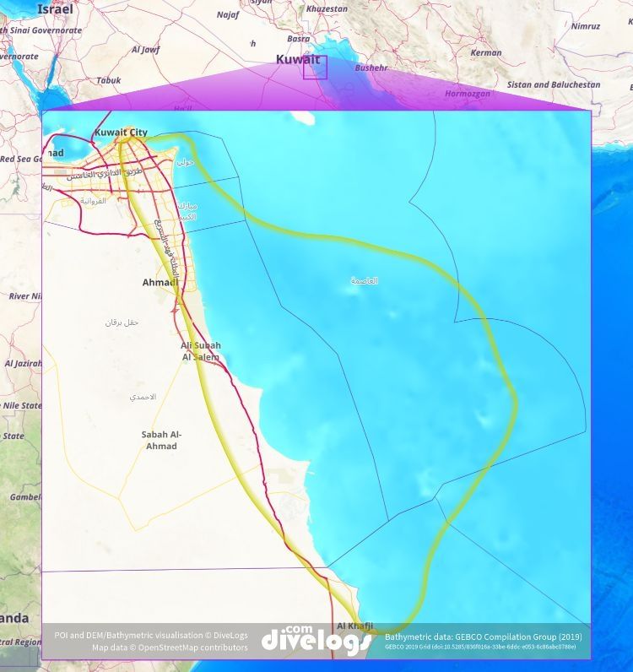Image resolution: width=633 pixels, height=672 pixels.
Task: Click the Israel label on overview map
Action: [x=56, y=9]
